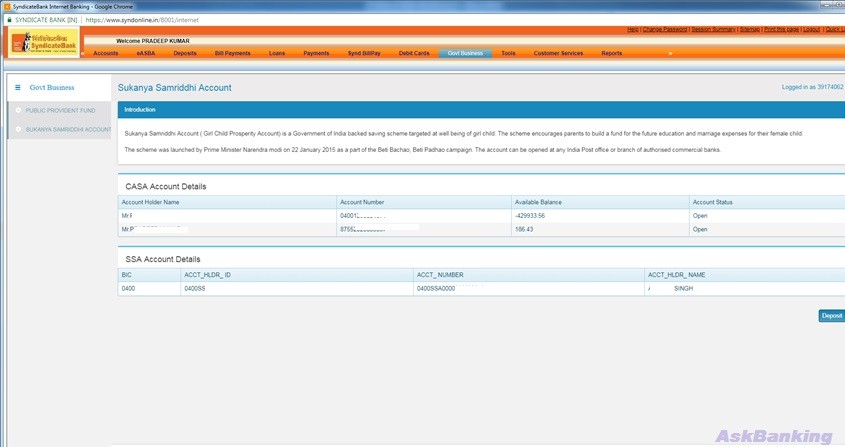Image resolution: width=845 pixels, height=447 pixels.
Task: Select Sukanya Samriddhi Account in sidebar
Action: 68,129
